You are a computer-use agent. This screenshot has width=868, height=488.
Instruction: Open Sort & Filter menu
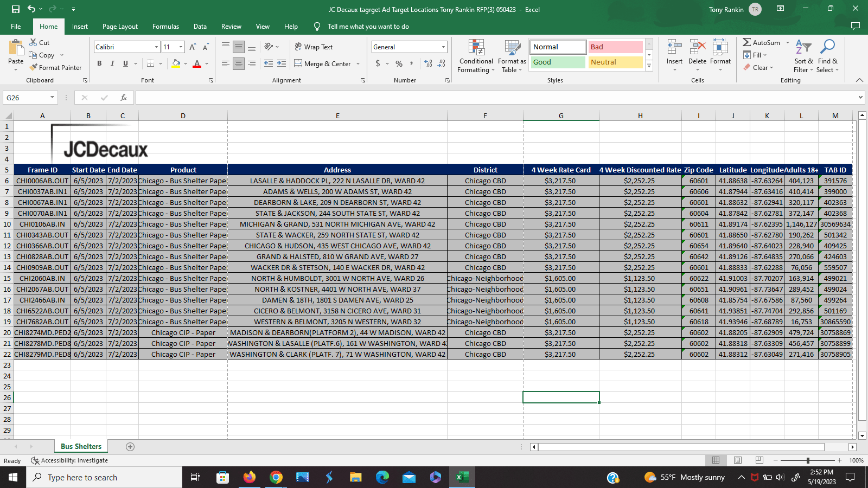pyautogui.click(x=803, y=56)
